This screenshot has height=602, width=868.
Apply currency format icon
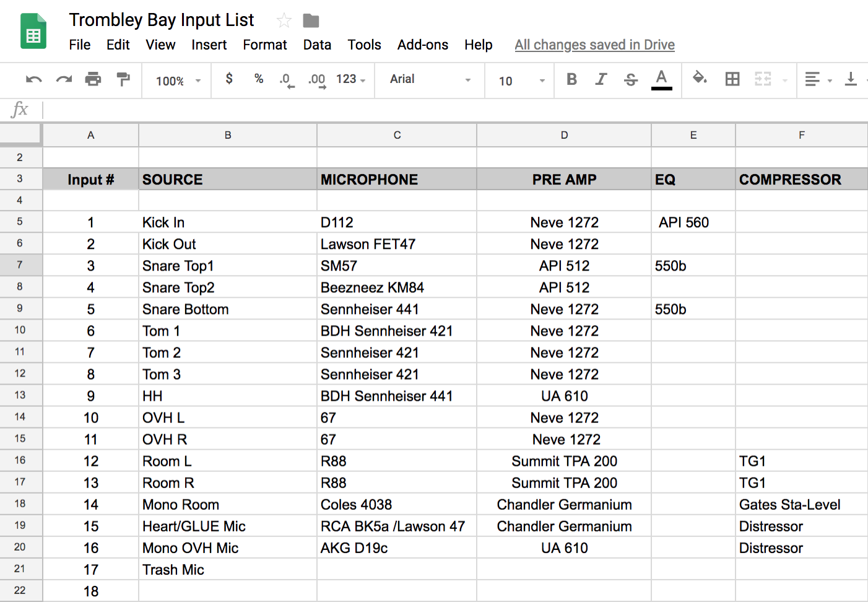point(228,80)
